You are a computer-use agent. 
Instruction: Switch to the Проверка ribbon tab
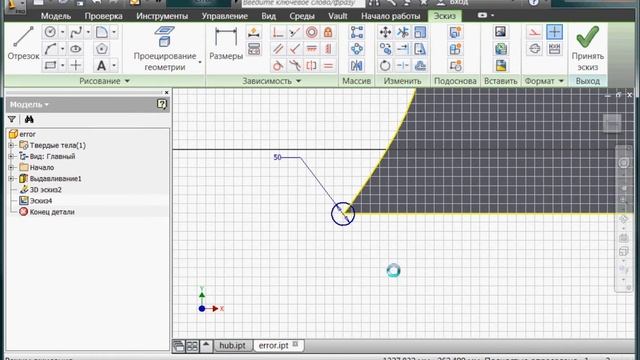point(103,16)
